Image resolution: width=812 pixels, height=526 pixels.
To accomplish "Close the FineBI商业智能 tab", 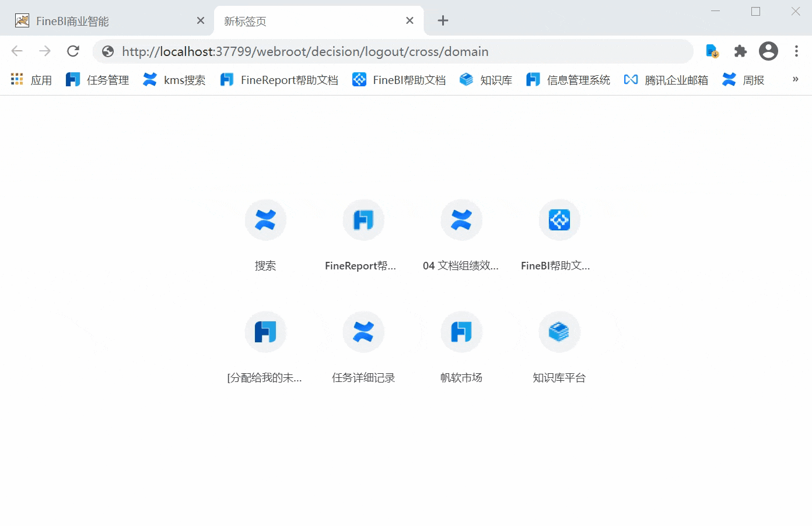I will [201, 20].
